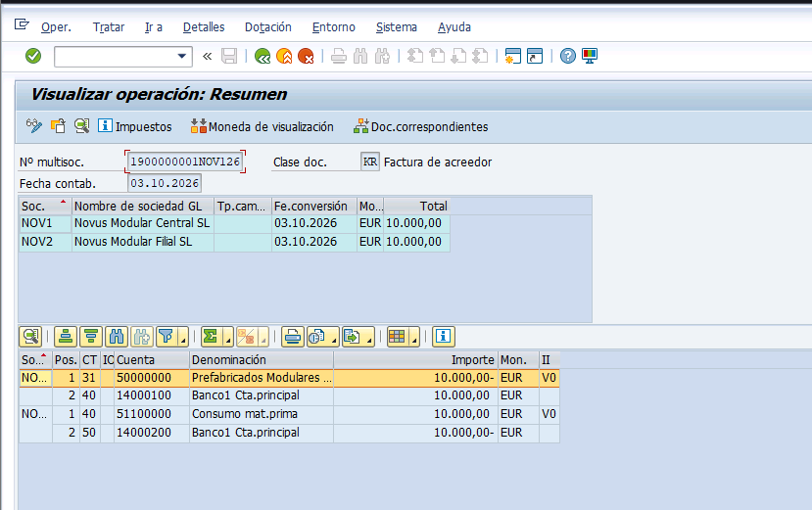
Task: Select line with account 51100000
Action: [289, 414]
